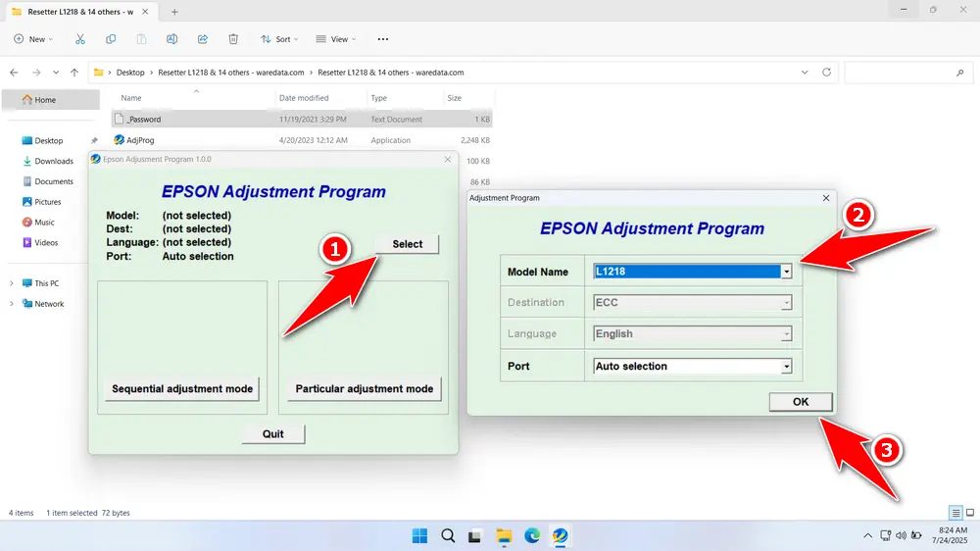Click Desktop in the breadcrumb path
Screen dimensions: 980x551
[130, 73]
